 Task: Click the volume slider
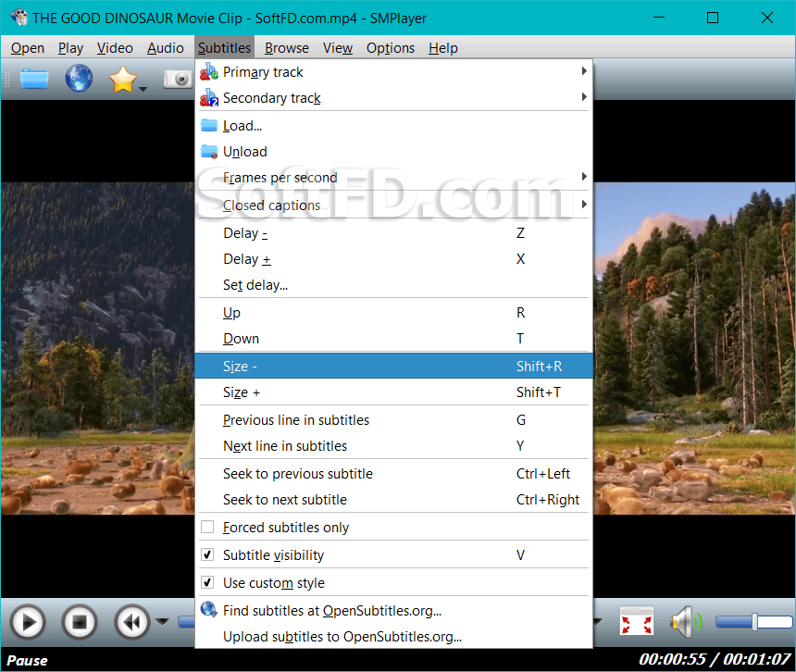[x=753, y=621]
